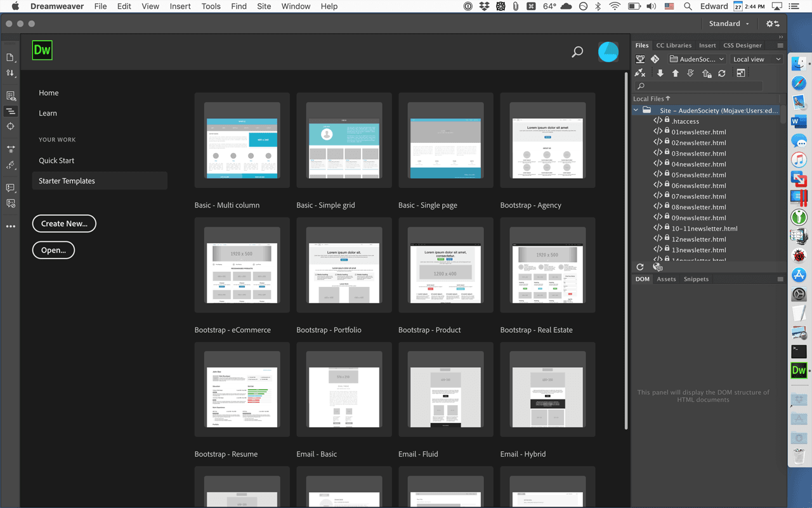Open the AudenSoc site dropdown
Screen dimensions: 812x508
click(697, 59)
